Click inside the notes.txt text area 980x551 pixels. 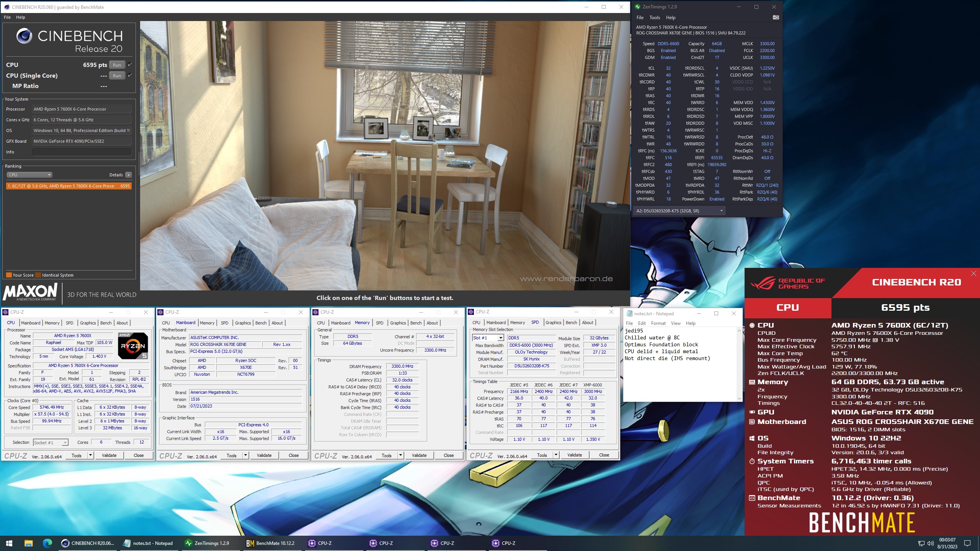click(x=680, y=364)
